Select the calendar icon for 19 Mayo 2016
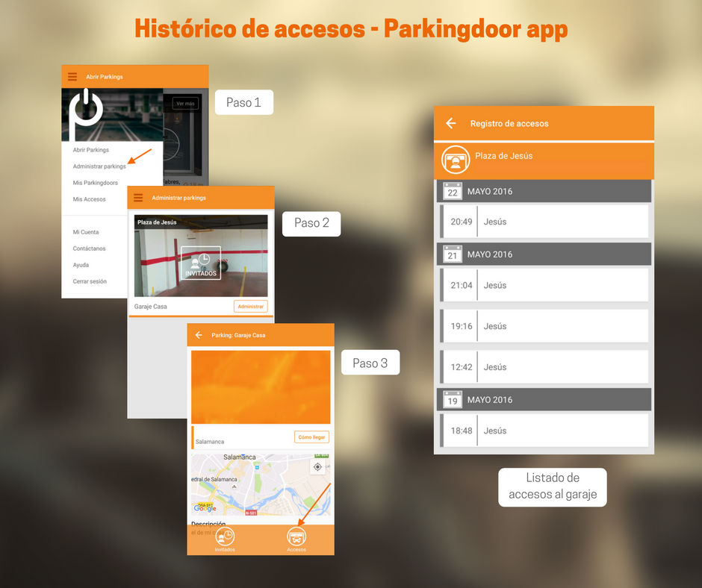Screen dimensions: 702x588 point(452,399)
